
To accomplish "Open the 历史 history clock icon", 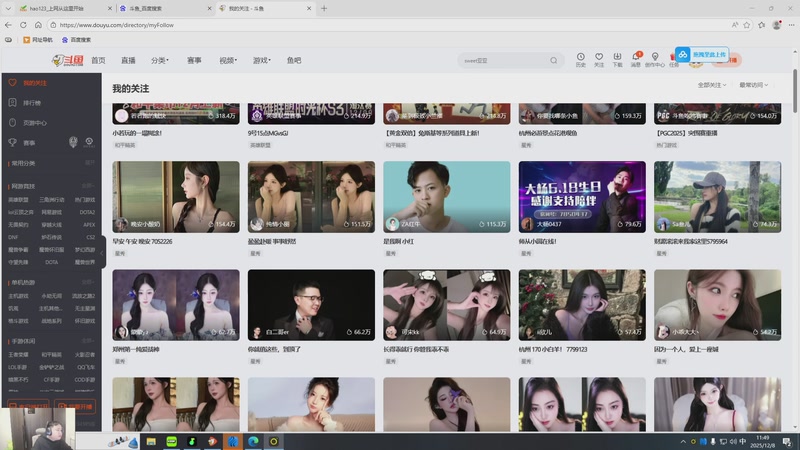I will [x=581, y=59].
